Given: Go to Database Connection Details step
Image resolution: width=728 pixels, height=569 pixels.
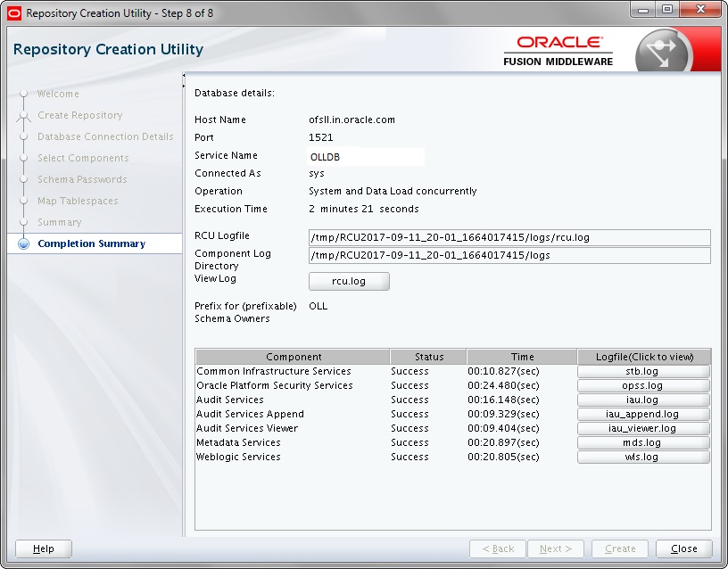Looking at the screenshot, I should coord(105,136).
